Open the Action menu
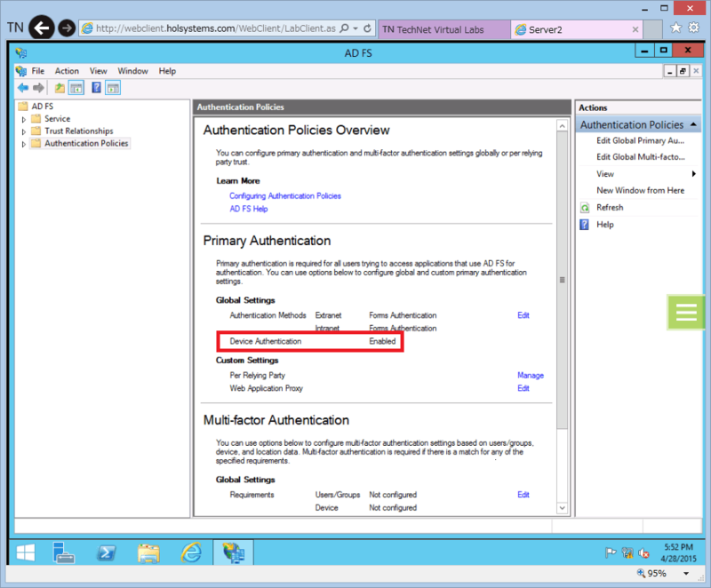This screenshot has width=711, height=588. 67,71
